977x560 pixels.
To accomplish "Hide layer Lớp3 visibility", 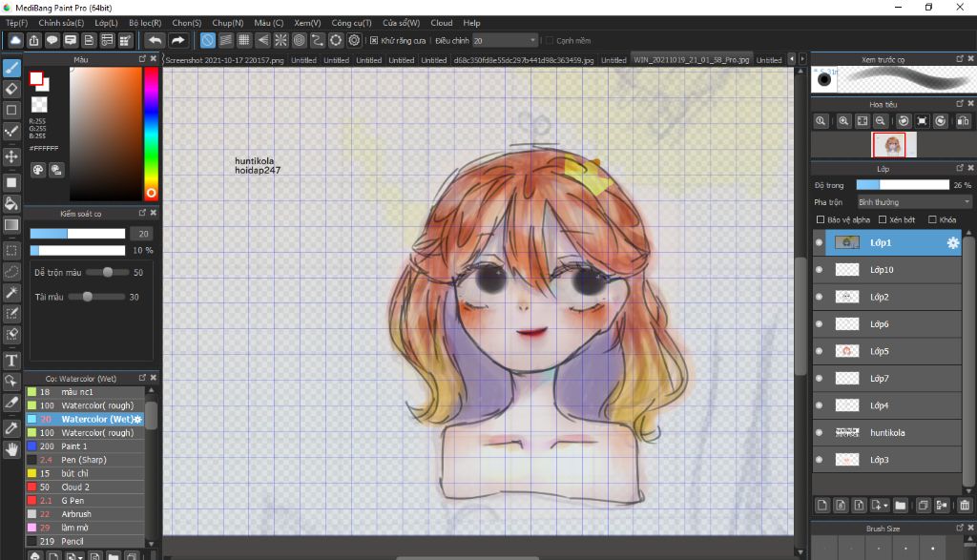I will pyautogui.click(x=819, y=460).
